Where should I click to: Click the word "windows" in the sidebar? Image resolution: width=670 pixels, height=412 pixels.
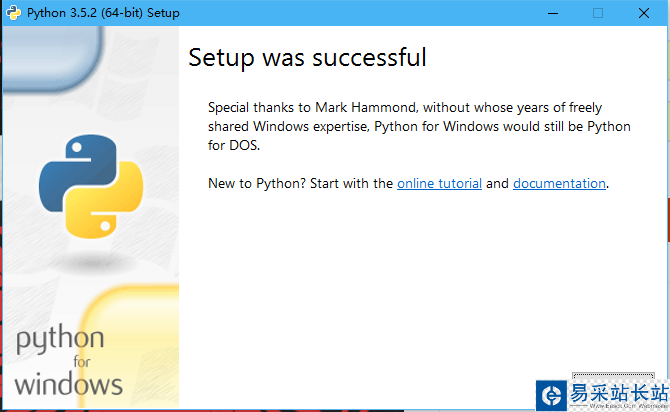[x=69, y=384]
